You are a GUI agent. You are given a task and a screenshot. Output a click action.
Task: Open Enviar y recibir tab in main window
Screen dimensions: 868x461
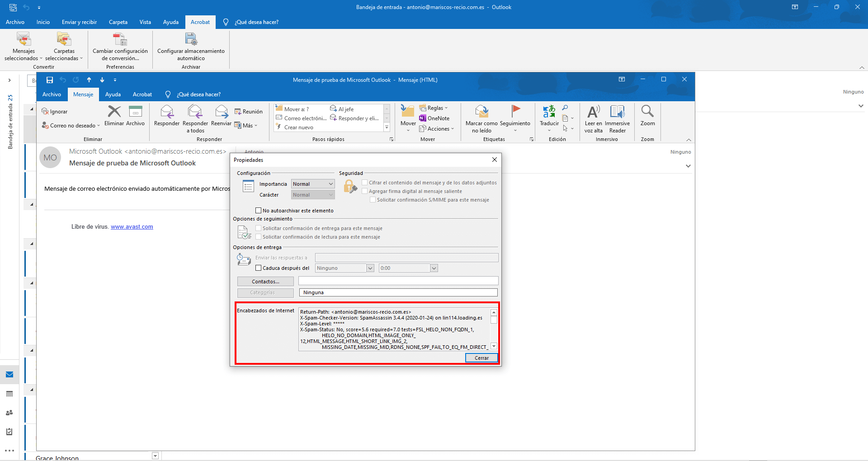pos(79,22)
